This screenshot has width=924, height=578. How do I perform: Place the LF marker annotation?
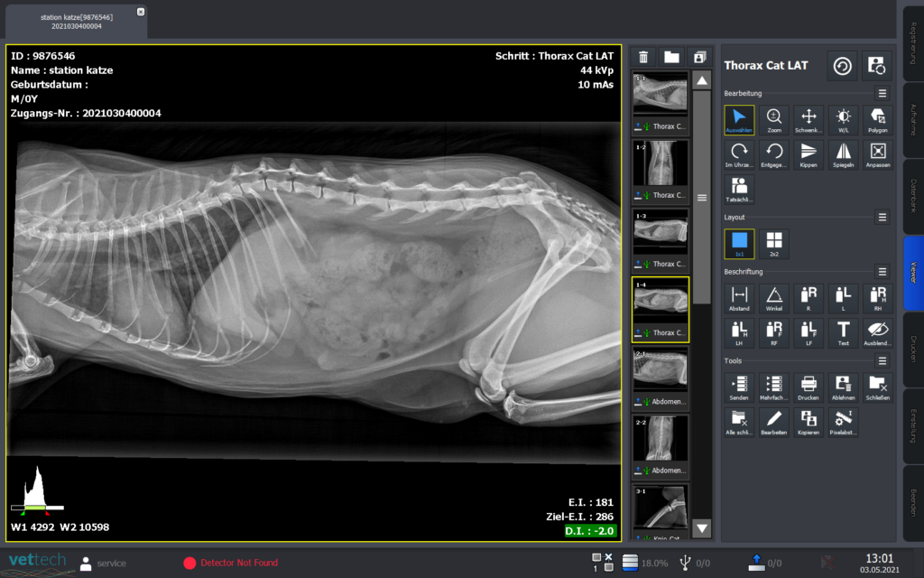coord(808,333)
